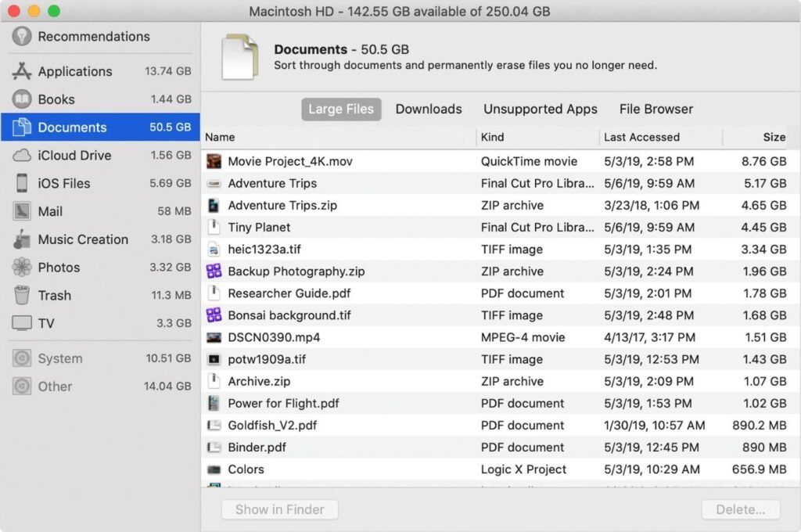Screen dimensions: 801x532
Task: Switch to File Browser tab
Action: click(x=656, y=110)
